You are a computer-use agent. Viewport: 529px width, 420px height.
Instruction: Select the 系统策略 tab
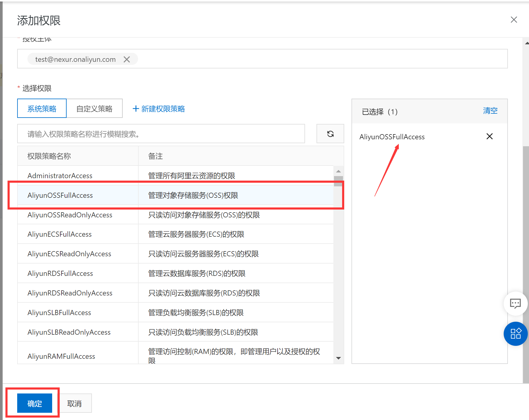tap(42, 109)
